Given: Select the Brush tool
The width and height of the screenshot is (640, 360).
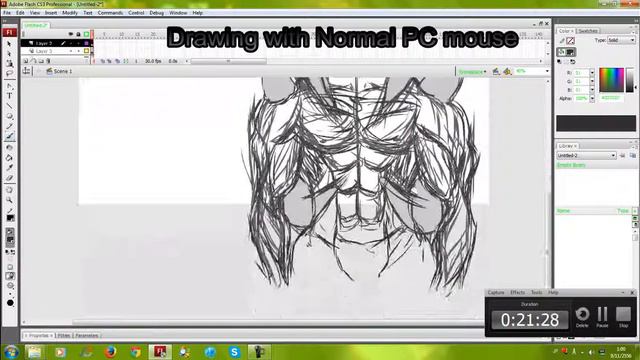Looking at the screenshot, I should click(x=9, y=137).
